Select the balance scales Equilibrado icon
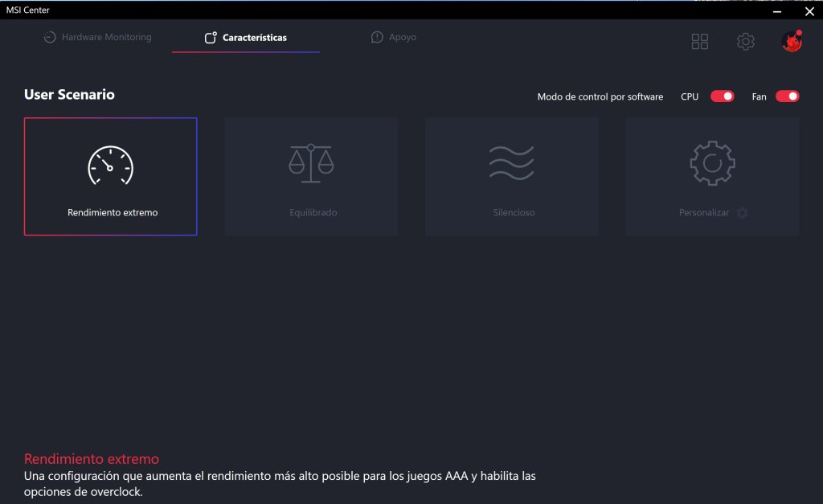This screenshot has height=504, width=823. 311,163
